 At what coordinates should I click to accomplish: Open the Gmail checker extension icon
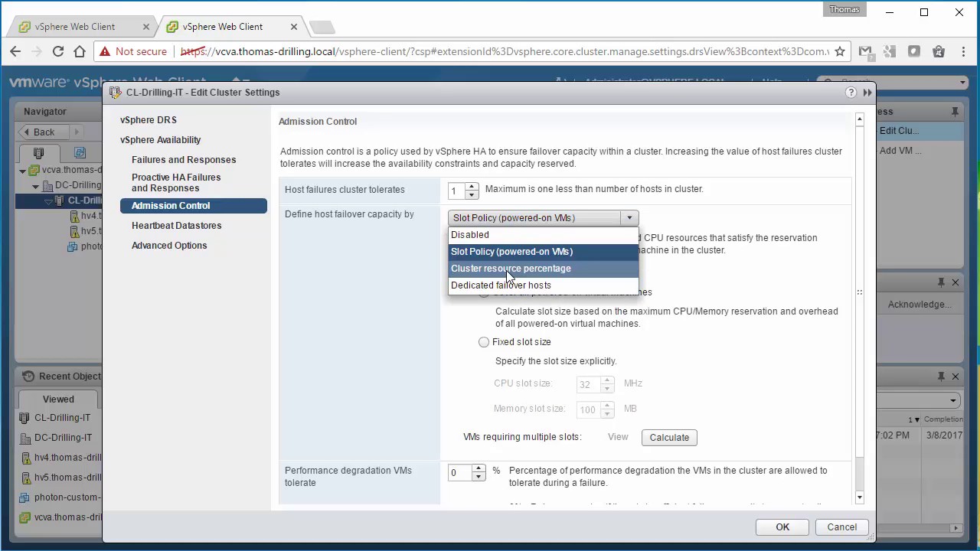click(x=865, y=51)
